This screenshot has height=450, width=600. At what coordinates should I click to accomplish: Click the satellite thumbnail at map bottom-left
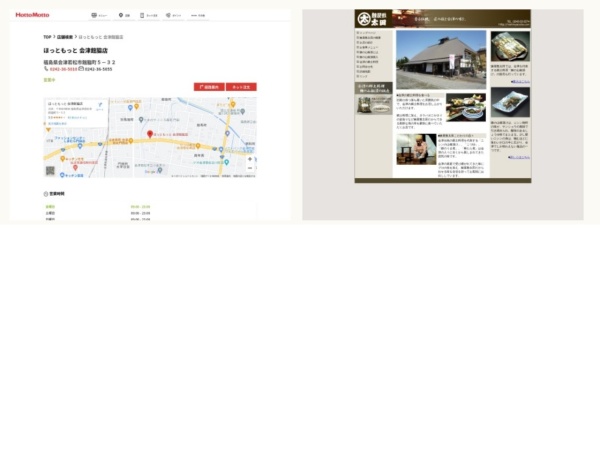(x=50, y=171)
